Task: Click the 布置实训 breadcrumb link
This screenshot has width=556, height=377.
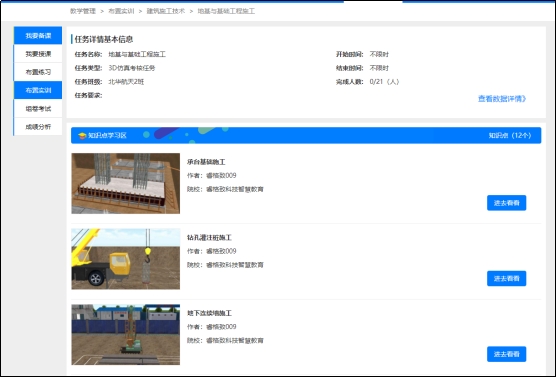Action: click(121, 11)
